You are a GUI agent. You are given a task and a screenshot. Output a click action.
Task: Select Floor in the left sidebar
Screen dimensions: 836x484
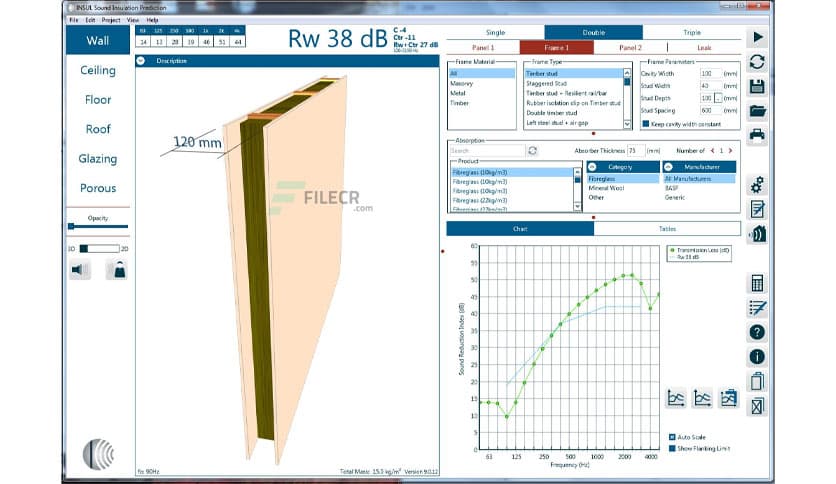(x=98, y=100)
